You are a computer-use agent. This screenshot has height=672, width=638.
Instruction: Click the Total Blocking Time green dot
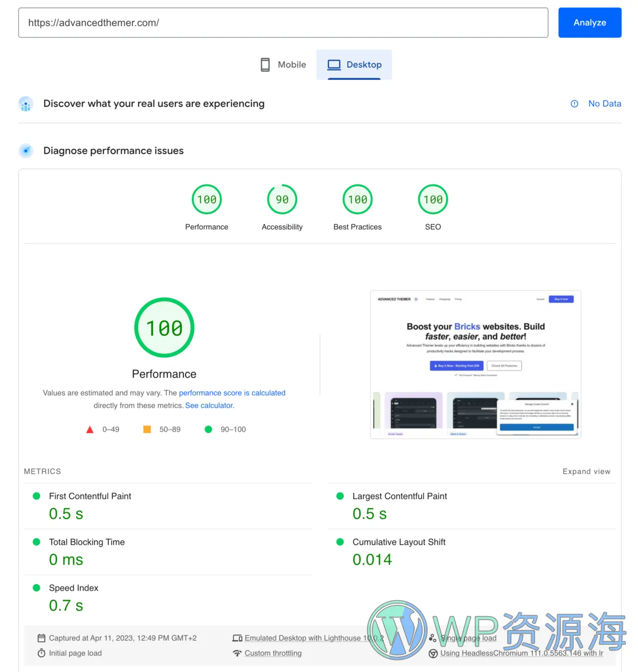pos(37,542)
